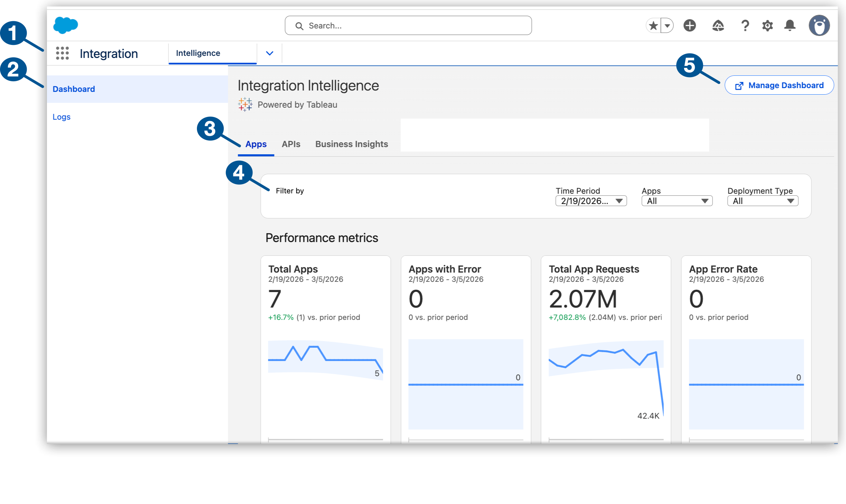Click the App Error Rate chart
The width and height of the screenshot is (846, 504).
[x=746, y=384]
